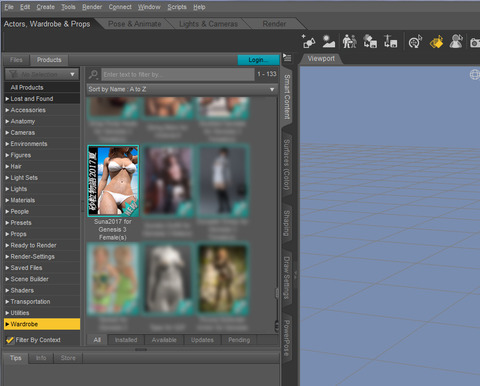This screenshot has width=480, height=386.
Task: Open the Shaping side tab
Action: coord(287,223)
